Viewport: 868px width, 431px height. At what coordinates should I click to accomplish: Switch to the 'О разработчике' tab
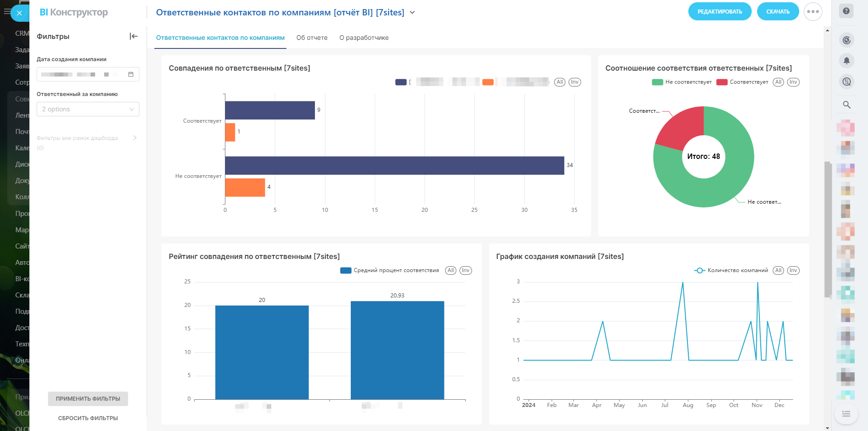click(364, 38)
